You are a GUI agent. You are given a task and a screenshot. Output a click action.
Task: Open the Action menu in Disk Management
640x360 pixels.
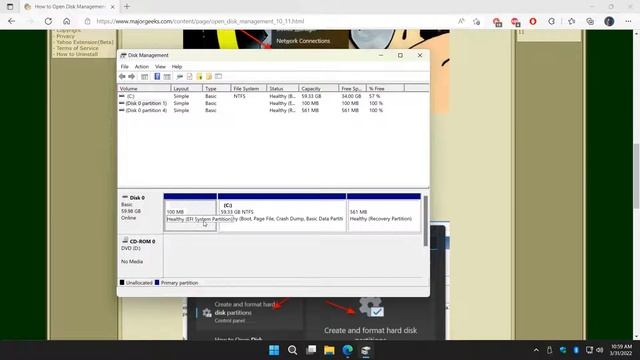(142, 67)
